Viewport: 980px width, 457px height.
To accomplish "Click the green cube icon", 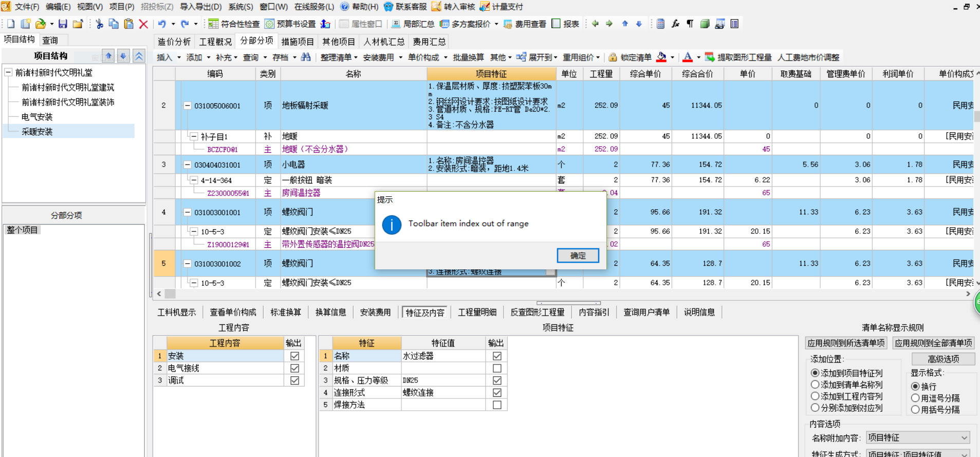I will point(705,24).
